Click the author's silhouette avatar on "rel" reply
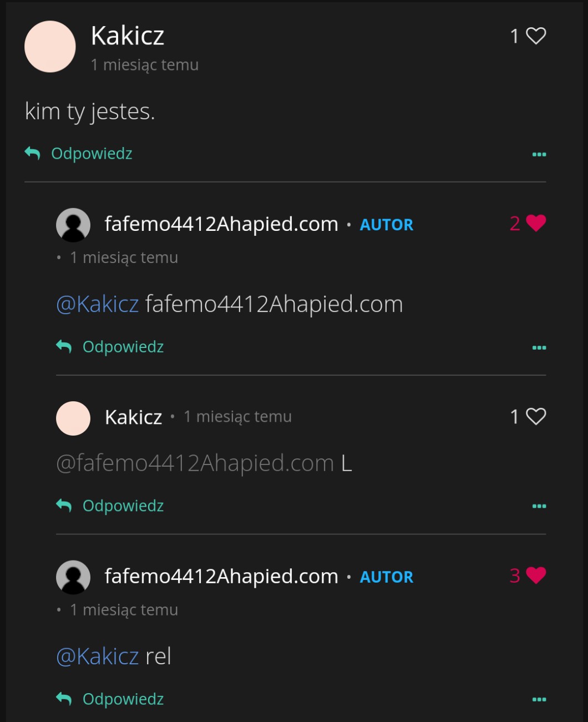The height and width of the screenshot is (722, 588). 73,577
